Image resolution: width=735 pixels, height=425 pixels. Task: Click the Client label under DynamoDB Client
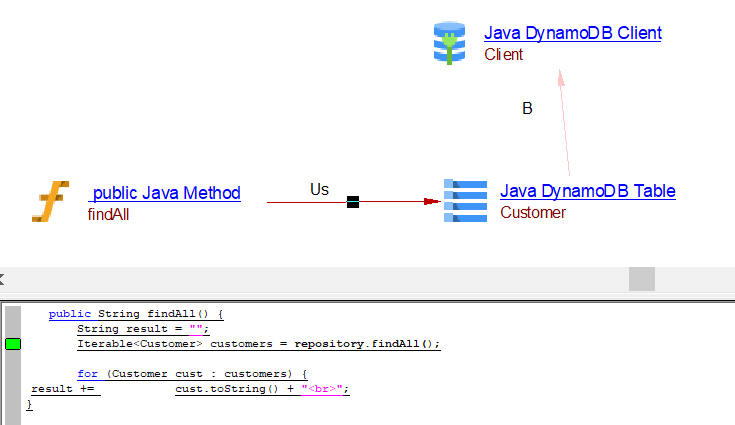click(x=503, y=55)
